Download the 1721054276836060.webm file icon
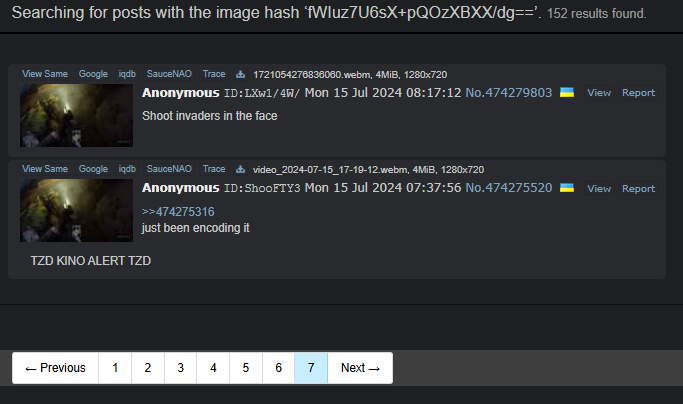Image resolution: width=683 pixels, height=404 pixels. coord(240,75)
